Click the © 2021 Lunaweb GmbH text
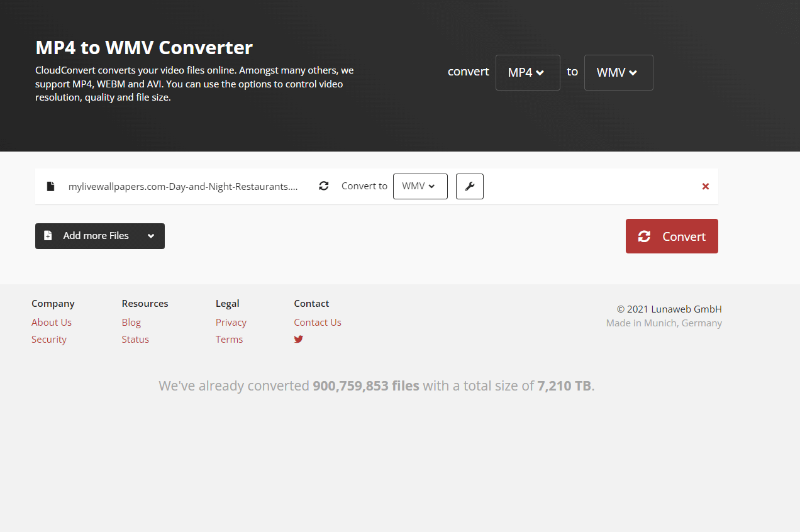 click(x=669, y=309)
